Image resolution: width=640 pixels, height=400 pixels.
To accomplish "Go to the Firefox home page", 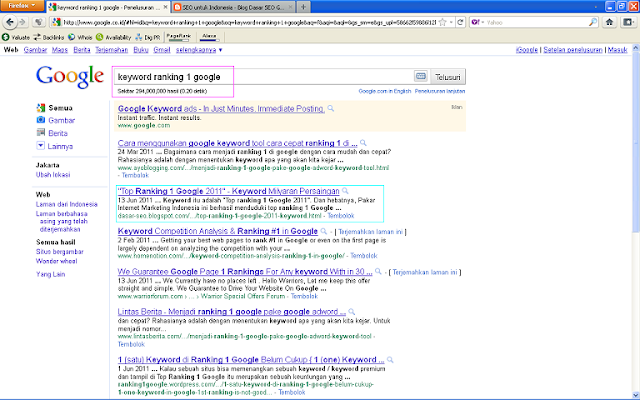I will tap(609, 22).
